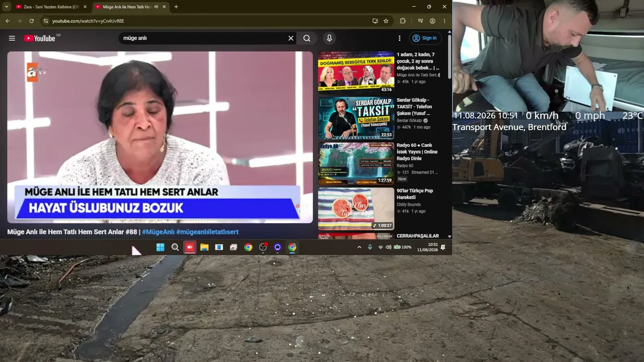This screenshot has height=362, width=644.
Task: Expand the tab search dropdown arrow
Action: coord(7,7)
